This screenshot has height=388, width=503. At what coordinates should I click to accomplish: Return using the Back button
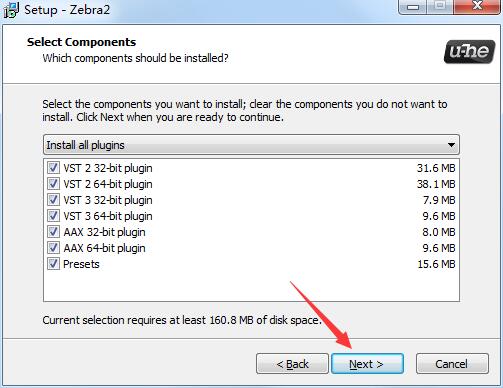point(292,364)
